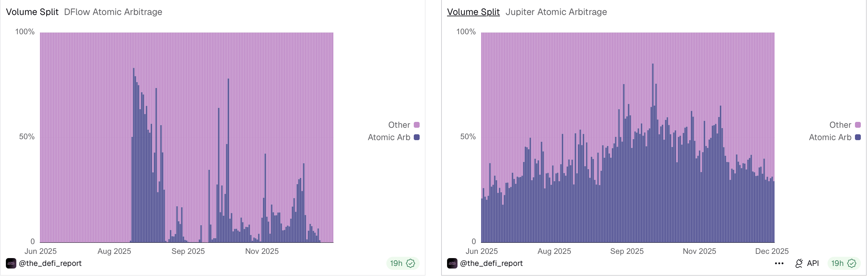Click the 'DFlow Atomic Arbitrage' subtitle
Image resolution: width=868 pixels, height=277 pixels.
113,12
